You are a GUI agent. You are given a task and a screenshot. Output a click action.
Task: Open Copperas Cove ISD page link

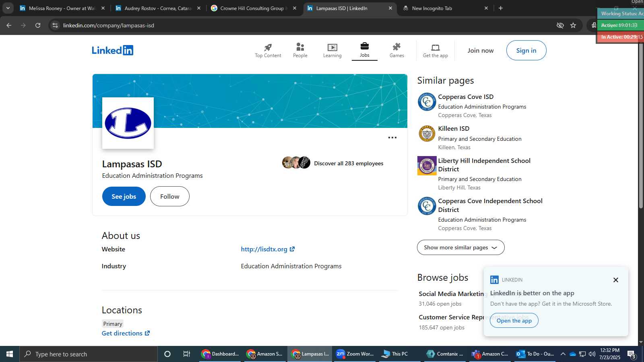tap(466, 97)
